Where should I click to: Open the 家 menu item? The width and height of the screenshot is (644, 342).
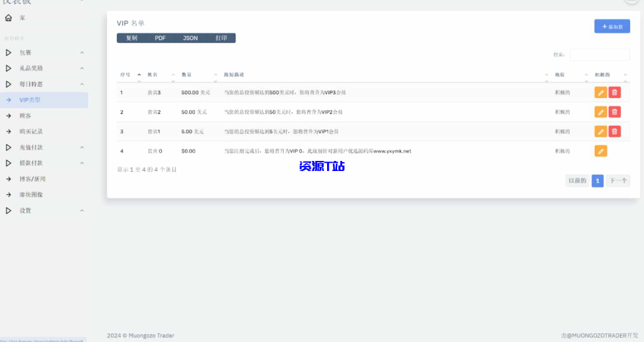pos(22,18)
